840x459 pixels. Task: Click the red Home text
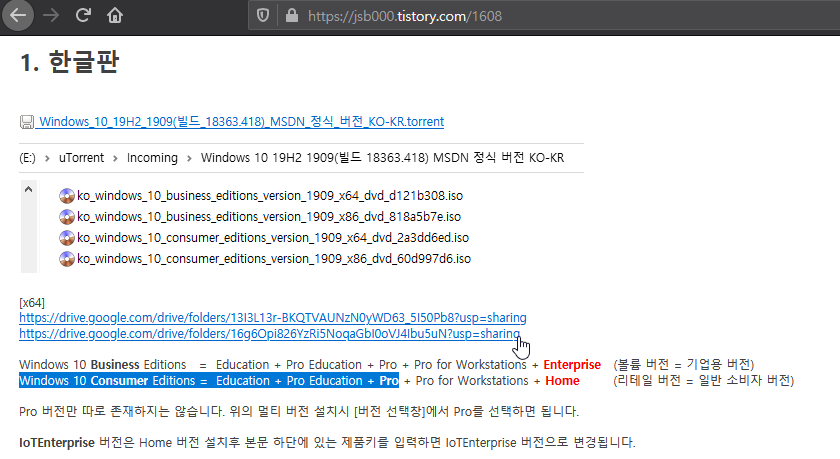(562, 381)
